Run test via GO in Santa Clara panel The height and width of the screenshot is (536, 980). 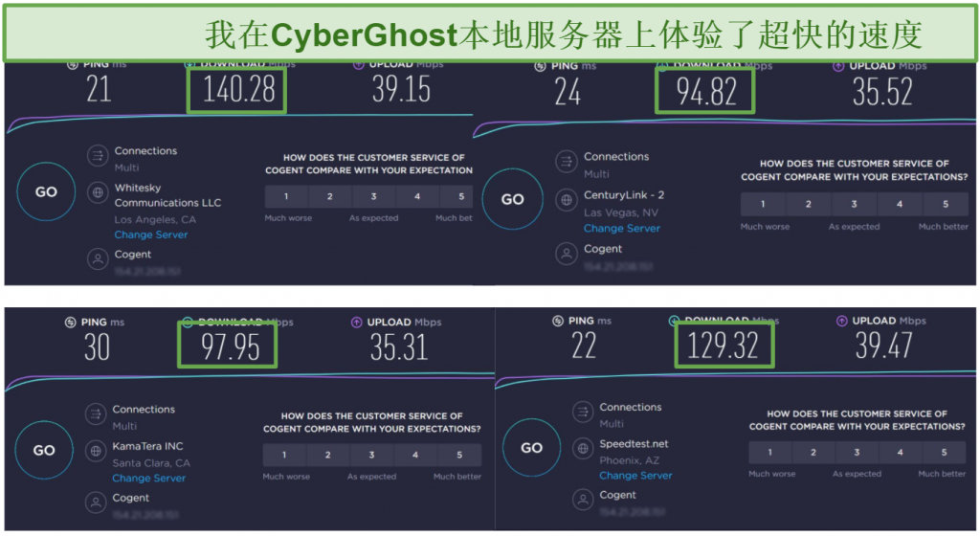pyautogui.click(x=44, y=451)
